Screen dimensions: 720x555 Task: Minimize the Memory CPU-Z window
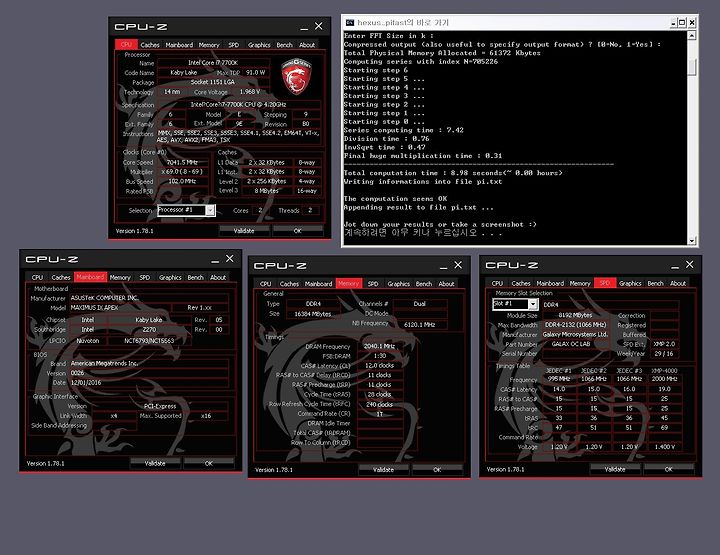pyautogui.click(x=443, y=266)
